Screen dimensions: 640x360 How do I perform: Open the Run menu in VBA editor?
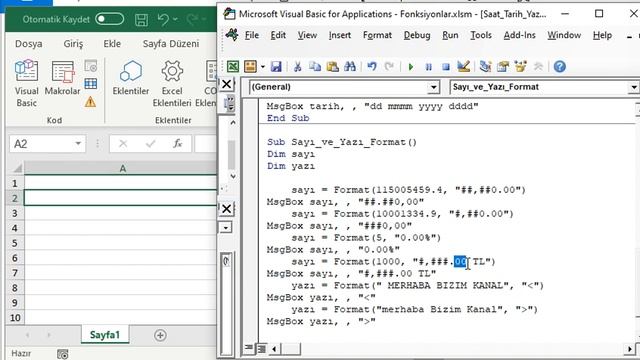(450, 36)
